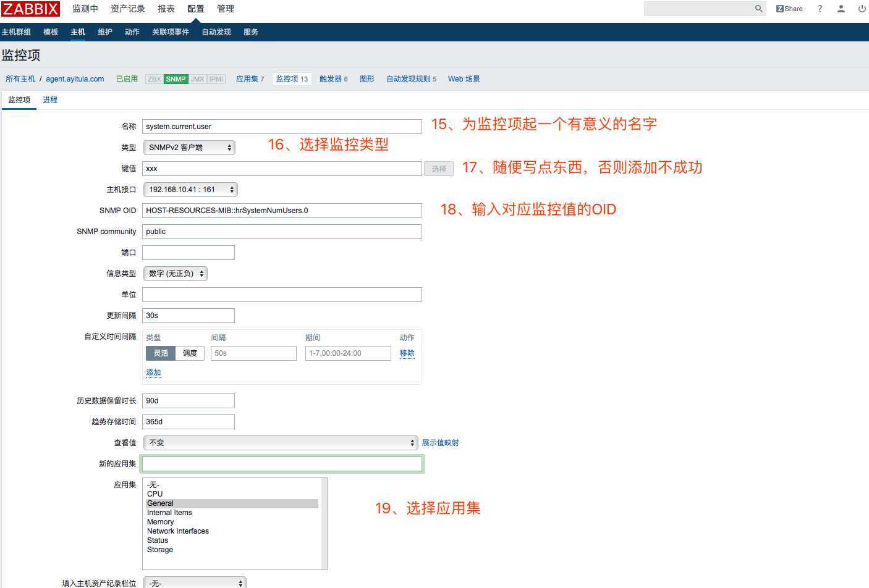Select General in the 应用集 list
Screen dimensions: 869x588
tap(232, 503)
